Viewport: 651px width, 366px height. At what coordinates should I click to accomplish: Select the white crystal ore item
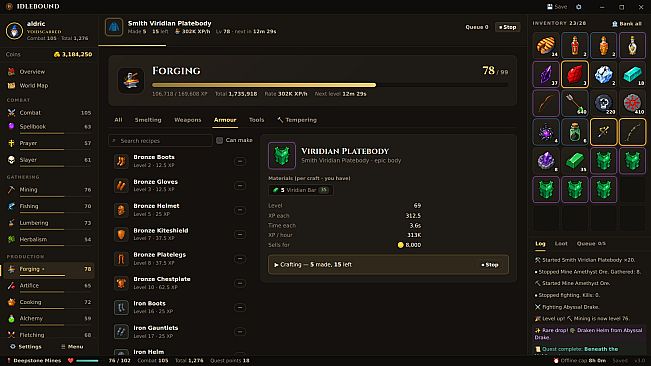[x=603, y=74]
